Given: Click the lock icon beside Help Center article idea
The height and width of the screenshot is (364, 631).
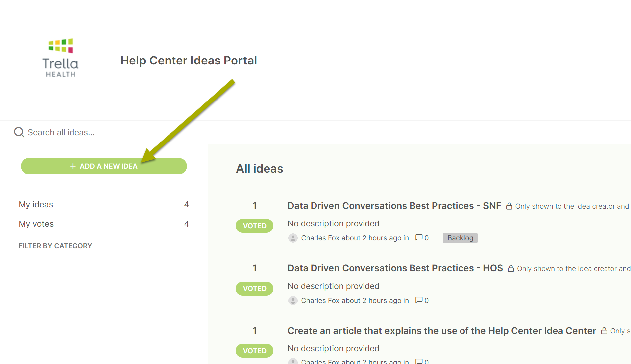Looking at the screenshot, I should tap(604, 331).
